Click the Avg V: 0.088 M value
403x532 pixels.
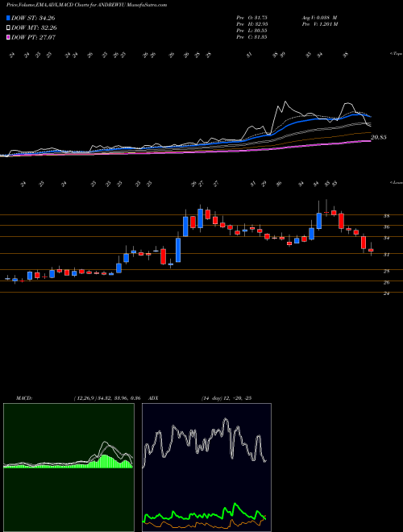319,18
